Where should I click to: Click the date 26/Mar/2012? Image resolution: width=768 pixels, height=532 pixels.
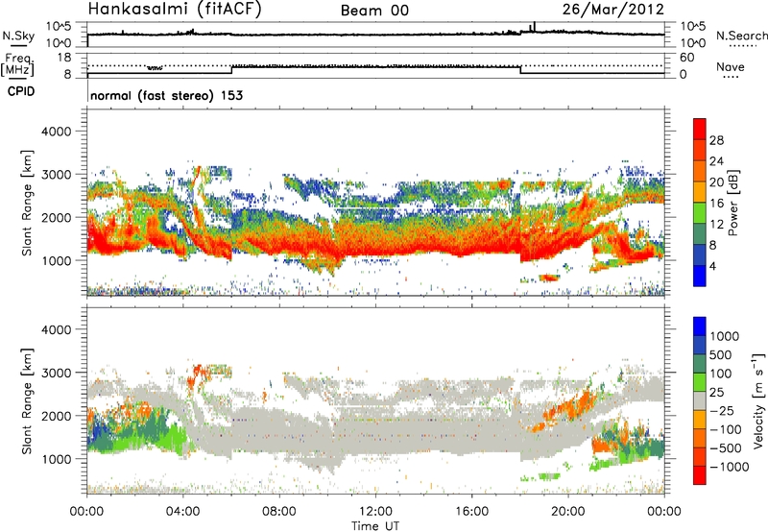click(613, 9)
